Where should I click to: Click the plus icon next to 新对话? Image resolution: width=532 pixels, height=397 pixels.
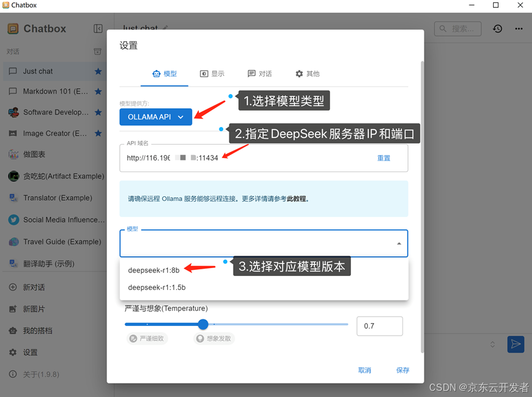(x=13, y=288)
